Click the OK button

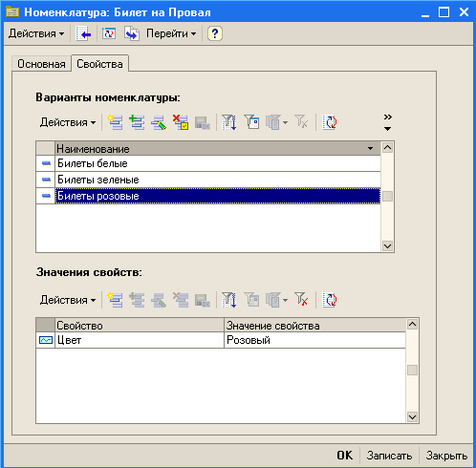(x=345, y=456)
